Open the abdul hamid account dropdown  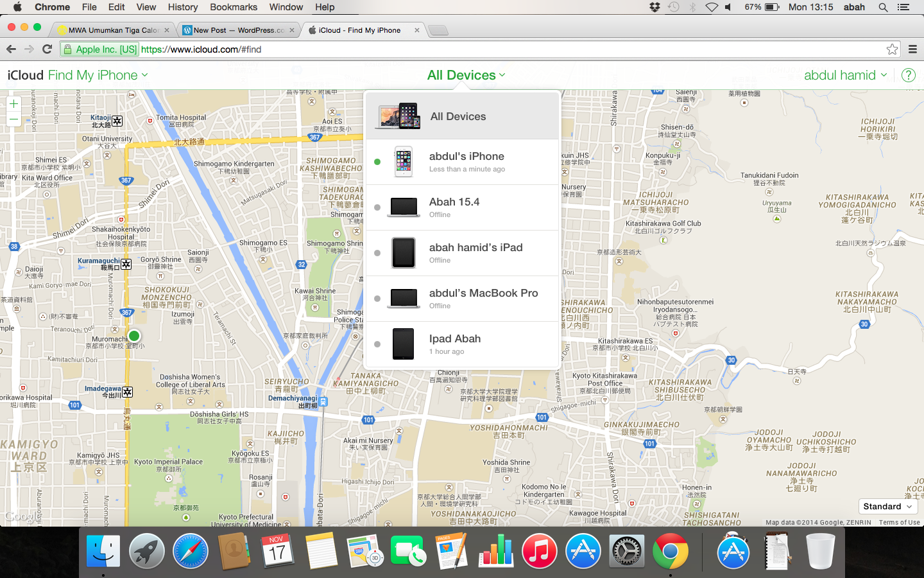(x=845, y=75)
